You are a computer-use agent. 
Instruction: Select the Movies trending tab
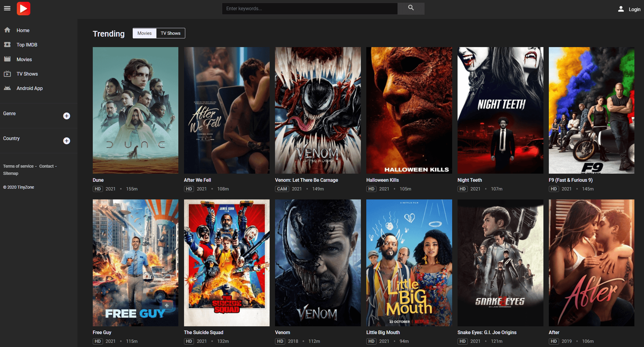pyautogui.click(x=144, y=33)
